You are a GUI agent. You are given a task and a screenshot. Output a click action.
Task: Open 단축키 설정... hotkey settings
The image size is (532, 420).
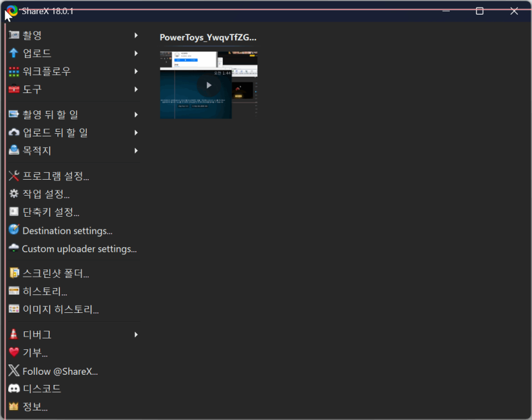pos(74,212)
